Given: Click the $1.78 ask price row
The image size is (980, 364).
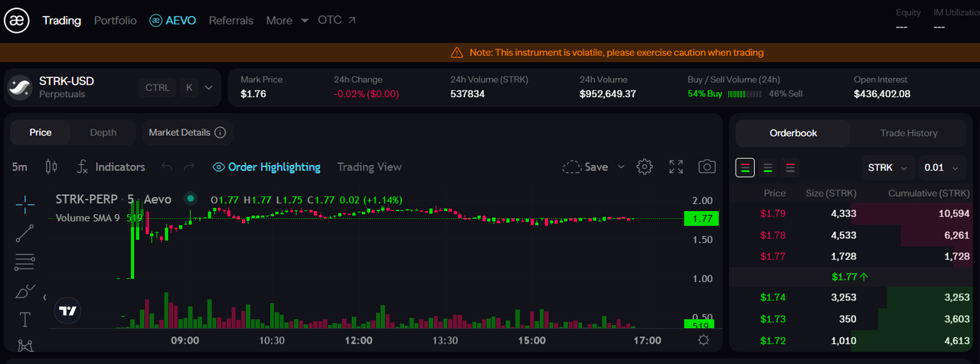Looking at the screenshot, I should pyautogui.click(x=850, y=235).
